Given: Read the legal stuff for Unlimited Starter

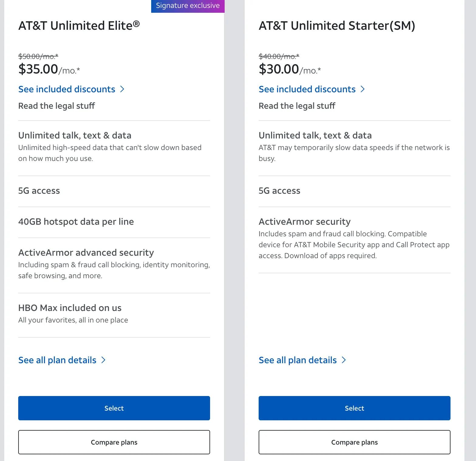Looking at the screenshot, I should pos(297,106).
